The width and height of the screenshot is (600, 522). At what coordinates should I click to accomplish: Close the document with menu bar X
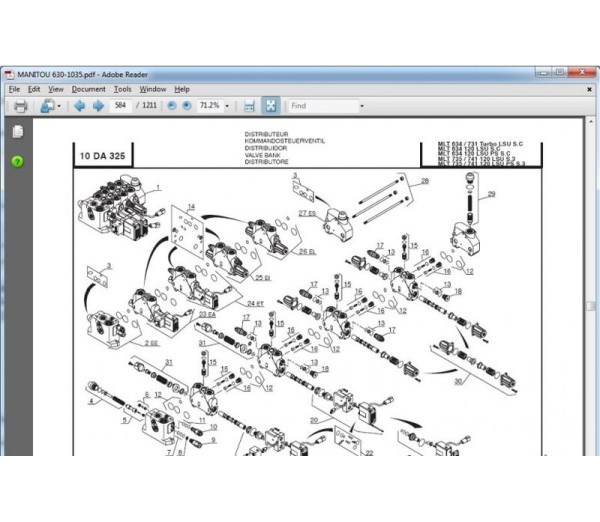pyautogui.click(x=591, y=89)
